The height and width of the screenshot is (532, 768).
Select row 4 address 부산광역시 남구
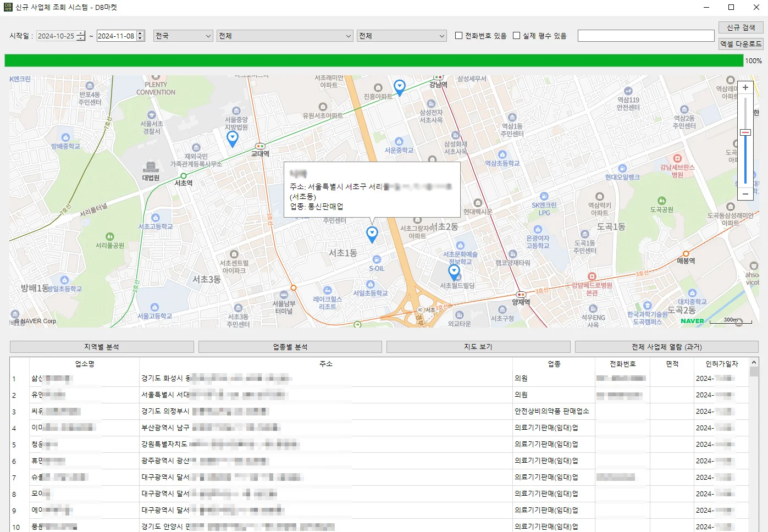tap(326, 428)
